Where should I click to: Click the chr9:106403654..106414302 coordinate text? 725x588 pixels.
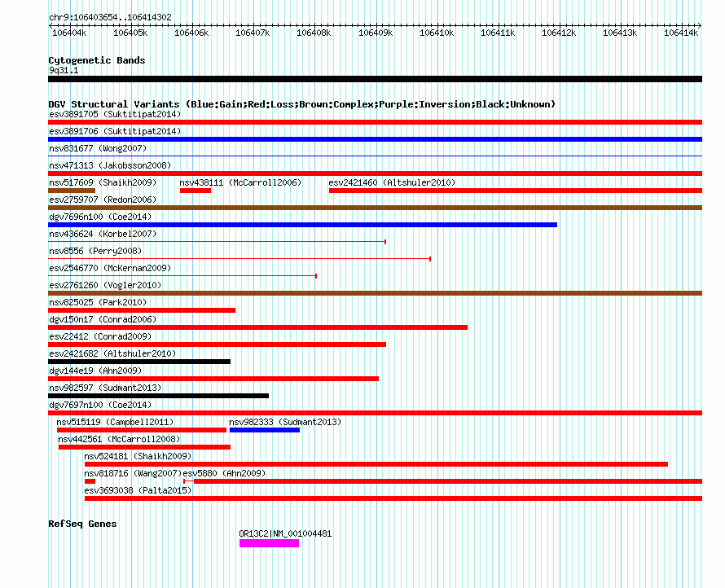click(110, 18)
